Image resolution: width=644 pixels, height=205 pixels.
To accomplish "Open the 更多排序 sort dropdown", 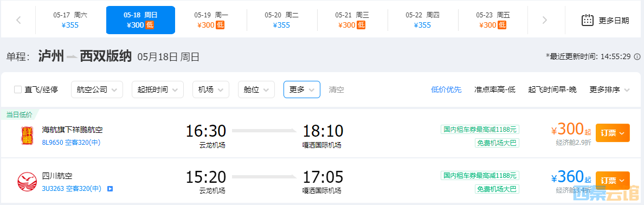I will click(609, 89).
